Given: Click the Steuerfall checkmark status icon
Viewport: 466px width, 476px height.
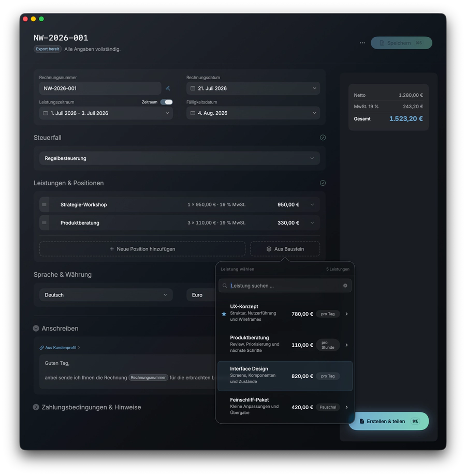Looking at the screenshot, I should [323, 138].
